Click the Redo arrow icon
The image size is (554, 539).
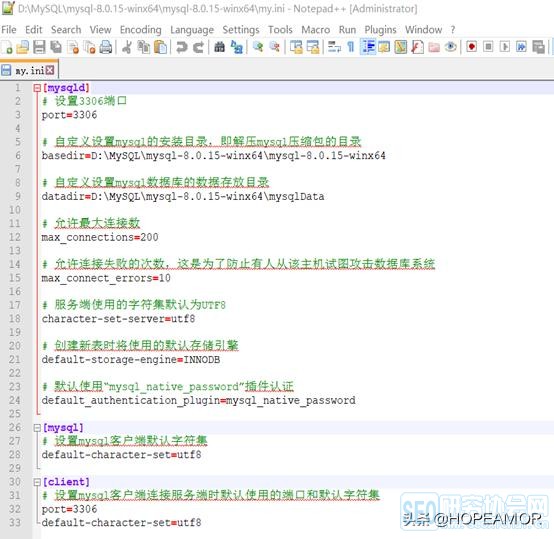pos(199,47)
